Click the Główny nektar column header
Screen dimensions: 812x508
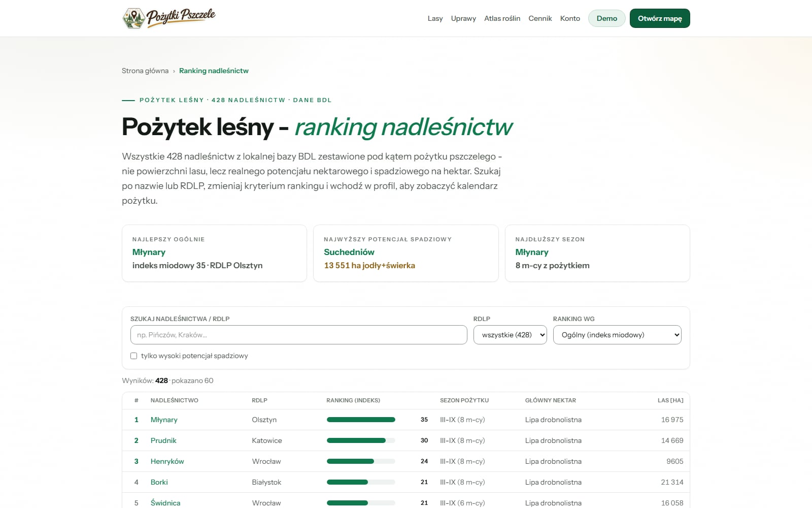[551, 400]
